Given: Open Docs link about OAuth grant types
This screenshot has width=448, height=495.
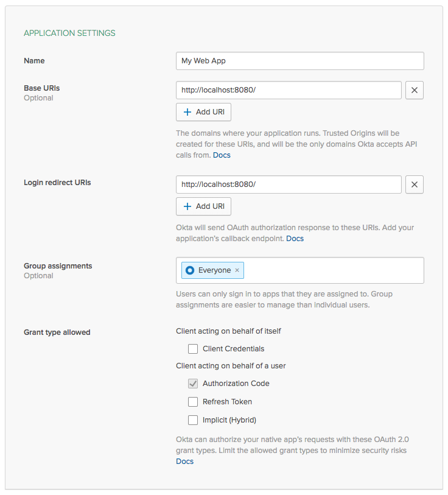Looking at the screenshot, I should (x=184, y=462).
